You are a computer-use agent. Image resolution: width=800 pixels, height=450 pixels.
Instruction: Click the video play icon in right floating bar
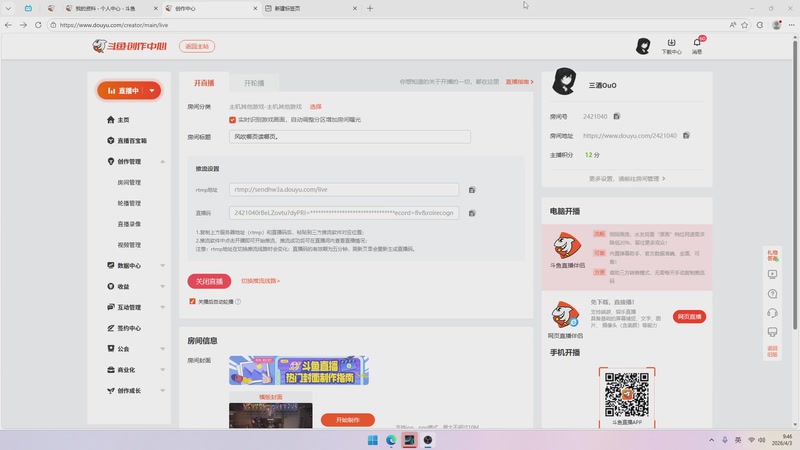[772, 274]
